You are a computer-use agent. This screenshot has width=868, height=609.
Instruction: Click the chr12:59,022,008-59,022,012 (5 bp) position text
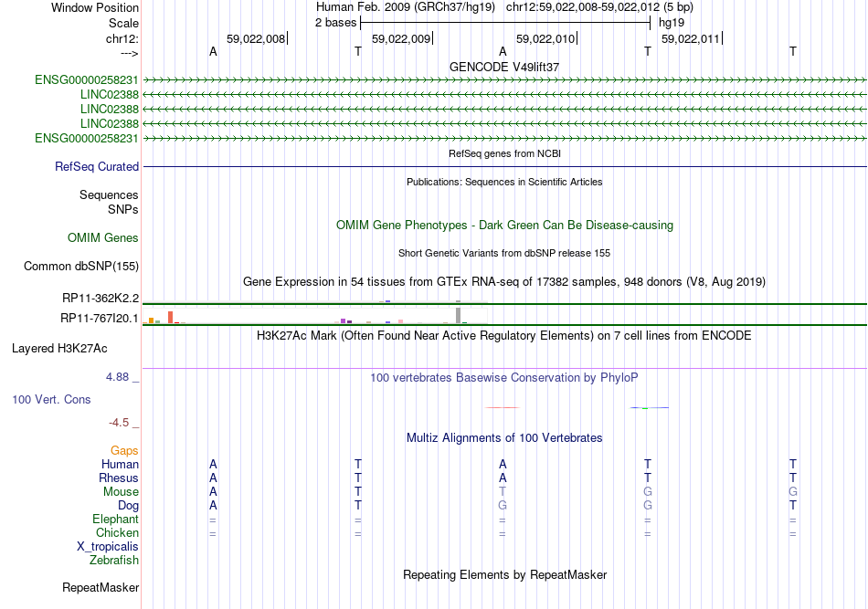599,7
